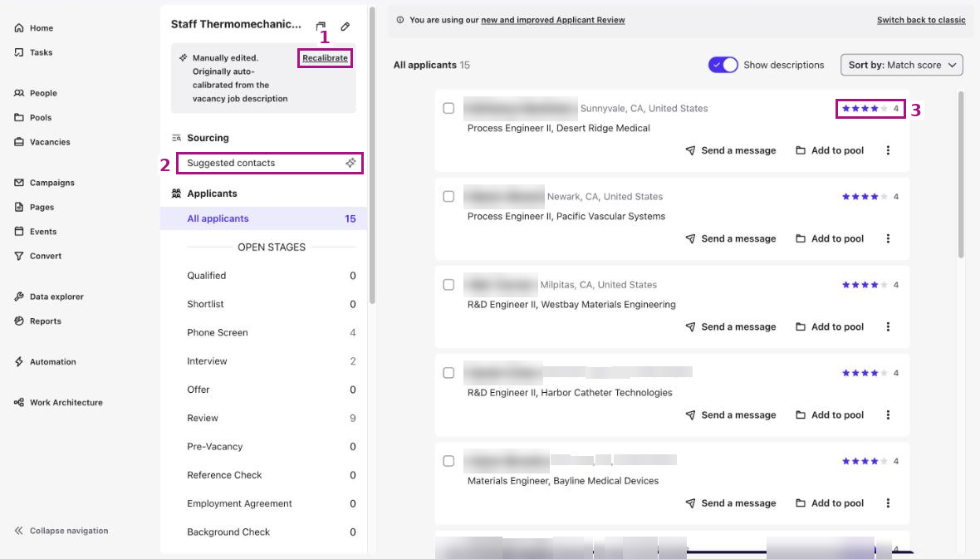Click the Recalibrate link
The height and width of the screenshot is (559, 980).
325,58
